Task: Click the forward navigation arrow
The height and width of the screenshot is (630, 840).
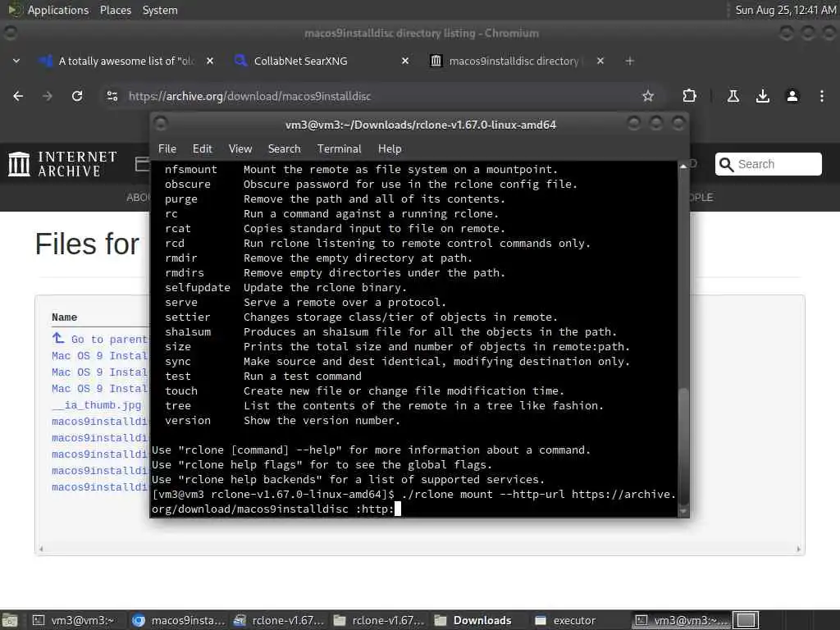Action: click(x=48, y=96)
